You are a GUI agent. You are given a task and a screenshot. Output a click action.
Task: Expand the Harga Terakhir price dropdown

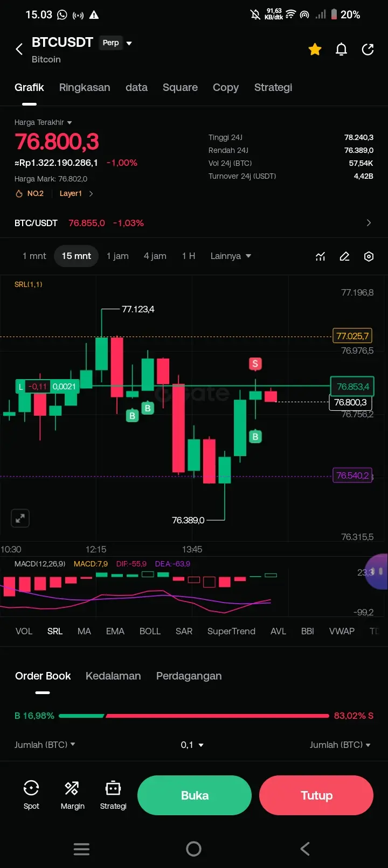[x=43, y=122]
